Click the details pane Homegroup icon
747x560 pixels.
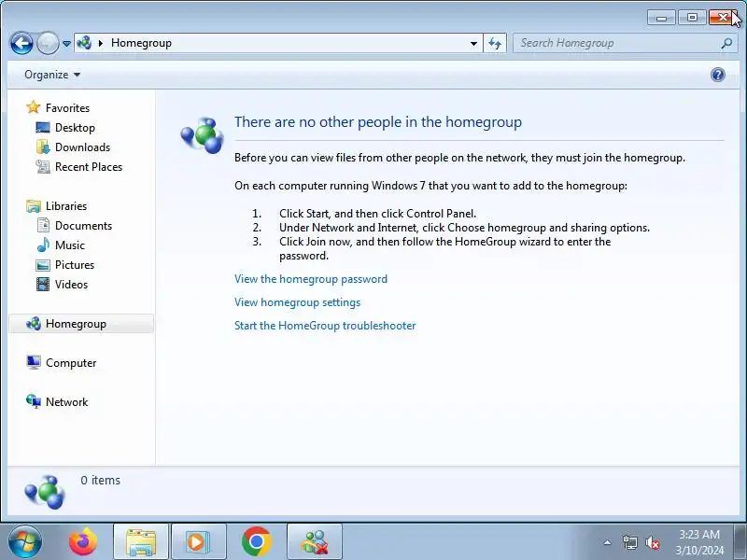pyautogui.click(x=45, y=492)
